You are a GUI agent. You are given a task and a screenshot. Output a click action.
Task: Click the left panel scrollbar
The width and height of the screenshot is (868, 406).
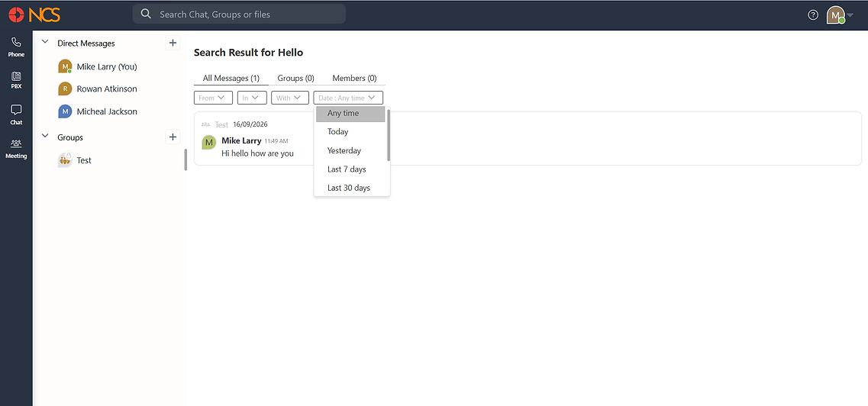(186, 159)
